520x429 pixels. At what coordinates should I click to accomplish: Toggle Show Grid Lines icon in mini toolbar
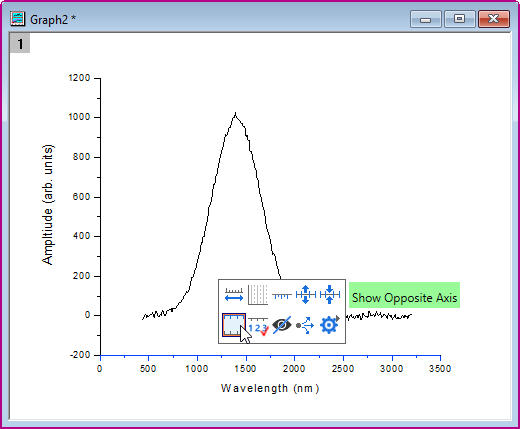click(x=258, y=295)
